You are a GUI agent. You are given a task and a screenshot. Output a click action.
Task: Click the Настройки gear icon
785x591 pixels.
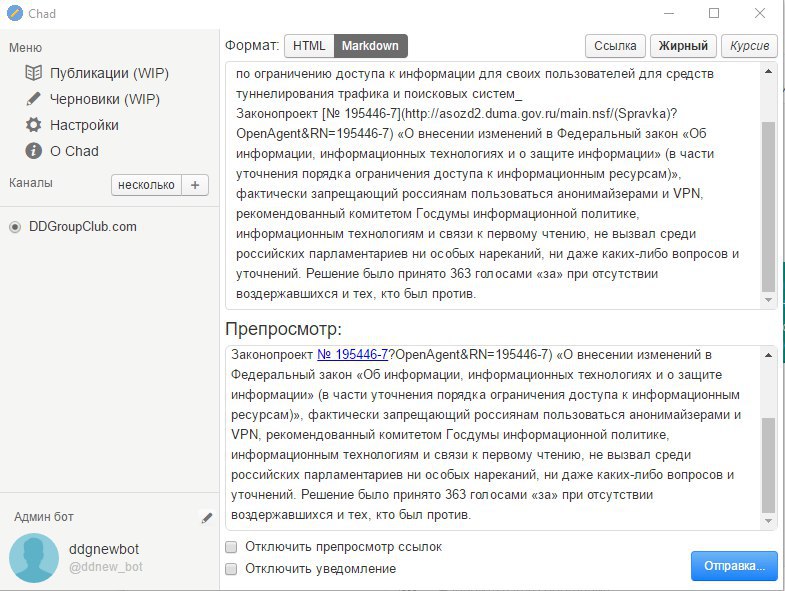tap(33, 125)
